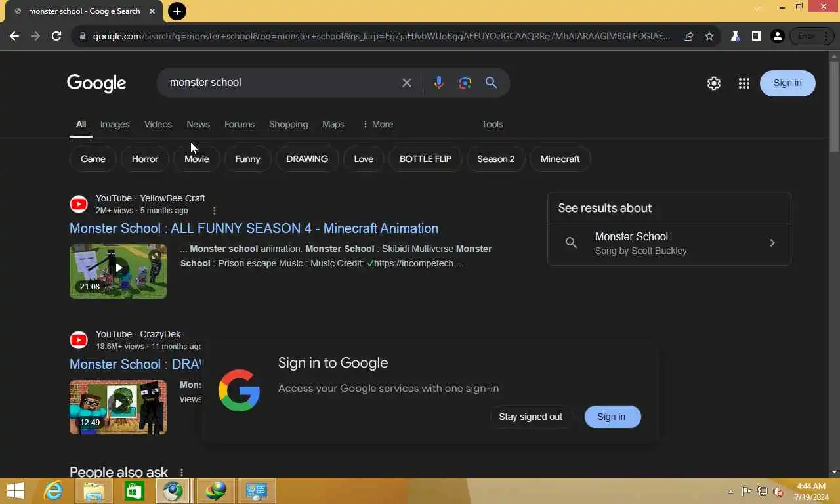Viewport: 840px width, 504px height.
Task: Expand the More search options
Action: coord(377,124)
